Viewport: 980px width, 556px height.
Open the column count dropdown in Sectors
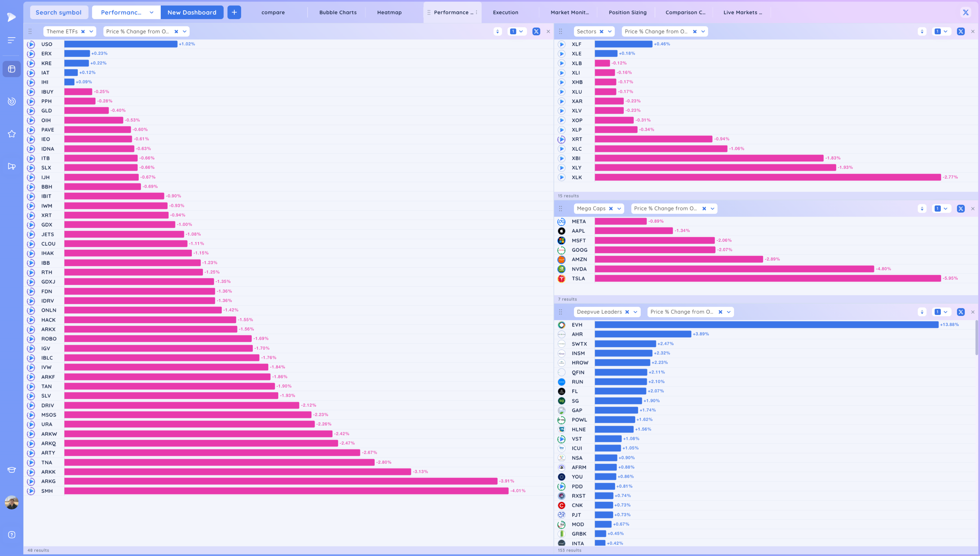pyautogui.click(x=942, y=31)
